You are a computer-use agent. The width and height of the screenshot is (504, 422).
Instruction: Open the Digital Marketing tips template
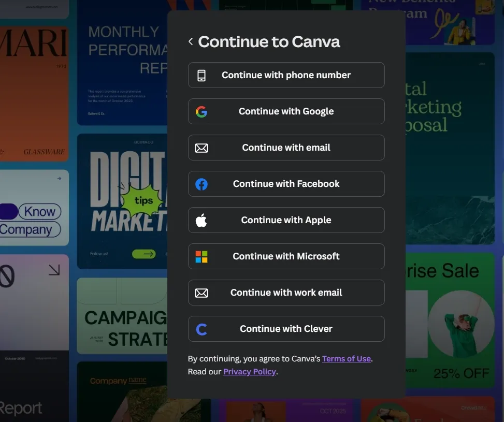pos(122,201)
